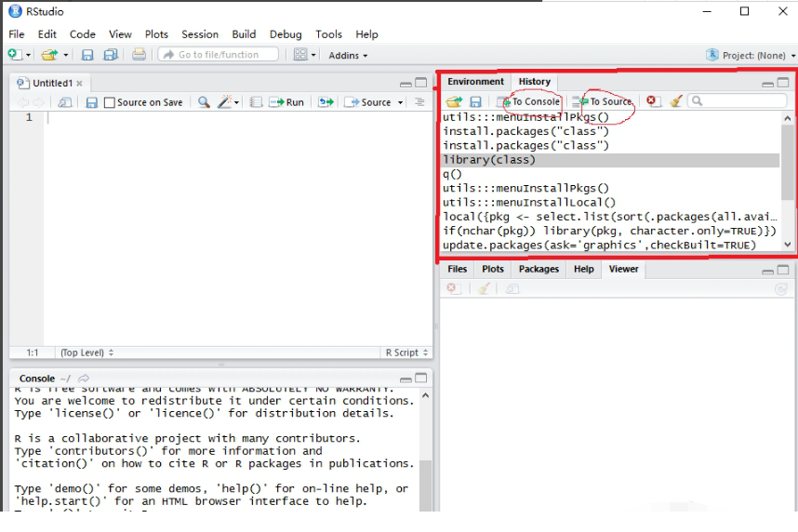Image resolution: width=798 pixels, height=532 pixels.
Task: Select library(class) history entry
Action: coord(611,160)
